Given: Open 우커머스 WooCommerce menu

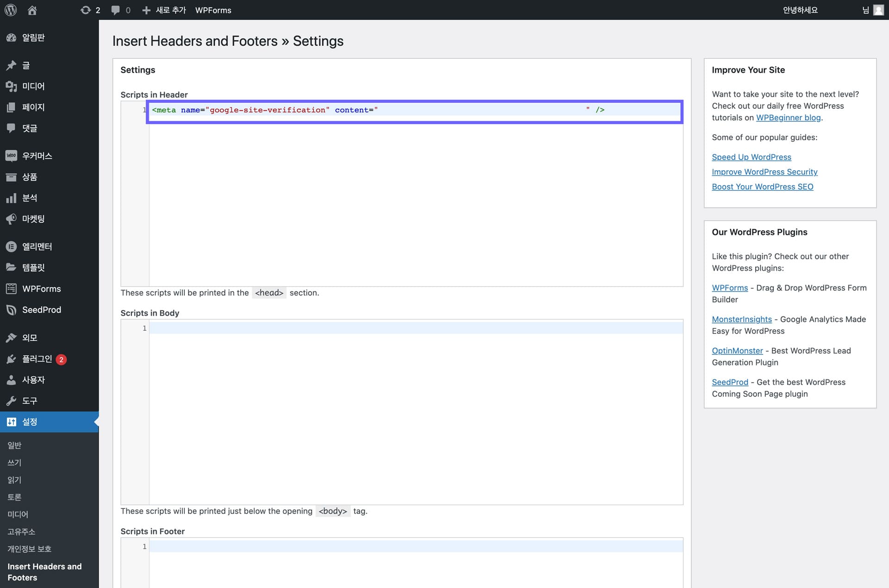Looking at the screenshot, I should tap(37, 156).
